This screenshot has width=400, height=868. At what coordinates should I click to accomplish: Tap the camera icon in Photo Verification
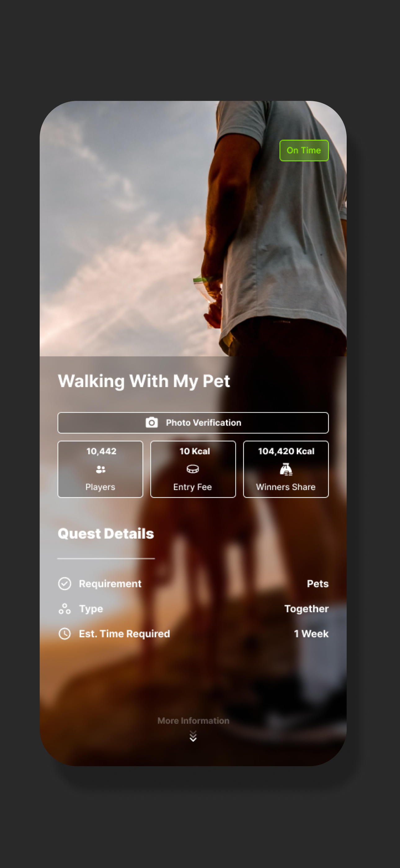[x=152, y=422]
